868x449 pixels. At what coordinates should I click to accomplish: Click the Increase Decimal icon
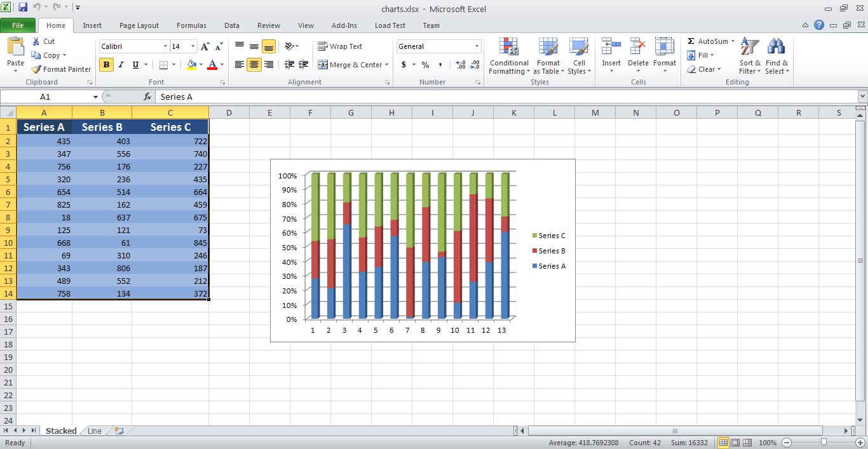[460, 65]
